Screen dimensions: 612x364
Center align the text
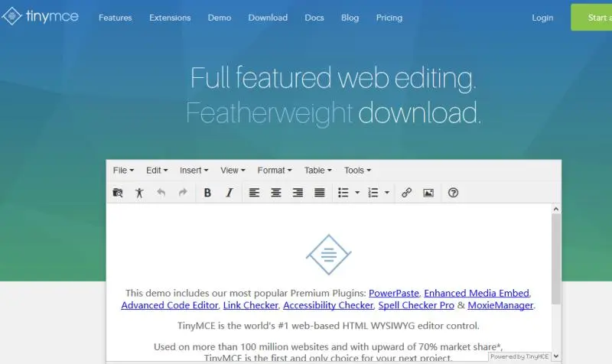tap(276, 193)
